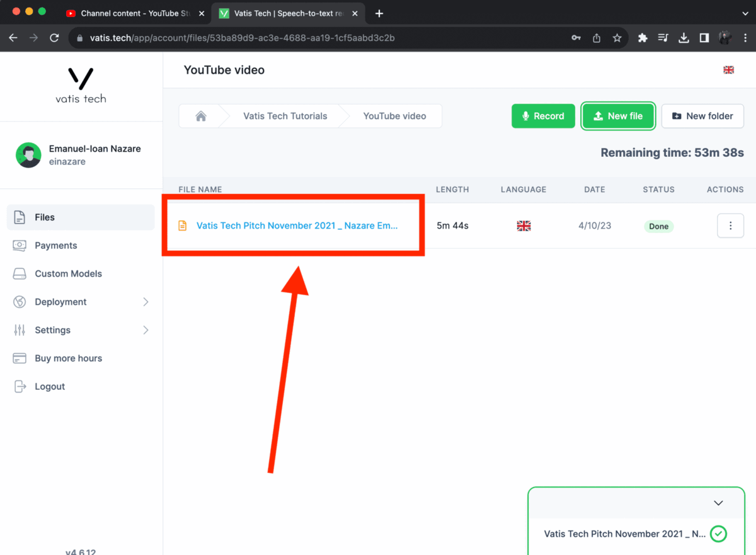Open Payments in the sidebar
Viewport: 756px width, 555px height.
pyautogui.click(x=81, y=246)
